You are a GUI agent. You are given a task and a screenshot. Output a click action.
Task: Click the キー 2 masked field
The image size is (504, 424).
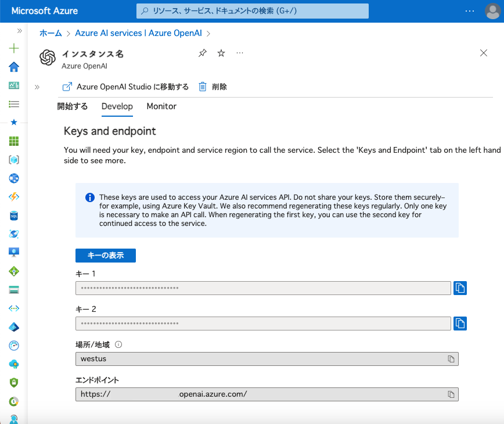[263, 324]
